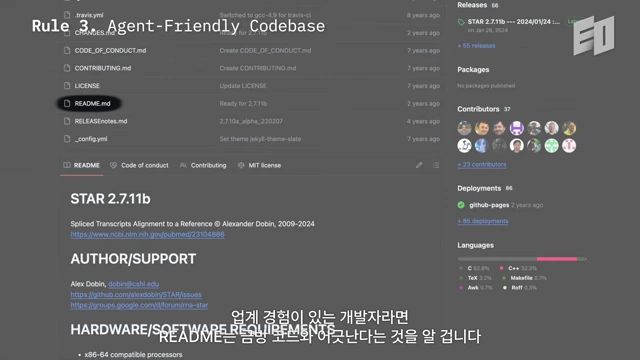Image resolution: width=640 pixels, height=360 pixels.
Task: Click file icon beside RELEASEnotes.md
Action: 67,121
